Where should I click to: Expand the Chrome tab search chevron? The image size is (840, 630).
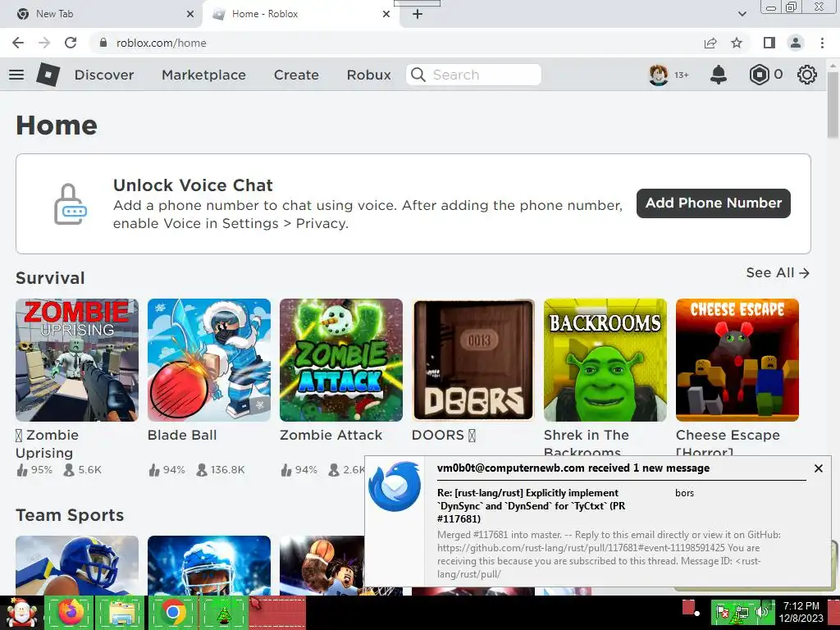[x=742, y=14]
